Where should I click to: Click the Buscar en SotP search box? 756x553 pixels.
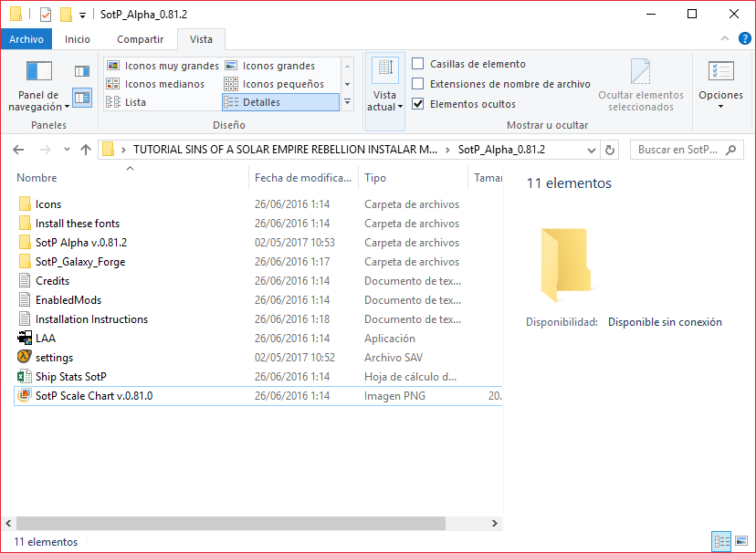687,150
